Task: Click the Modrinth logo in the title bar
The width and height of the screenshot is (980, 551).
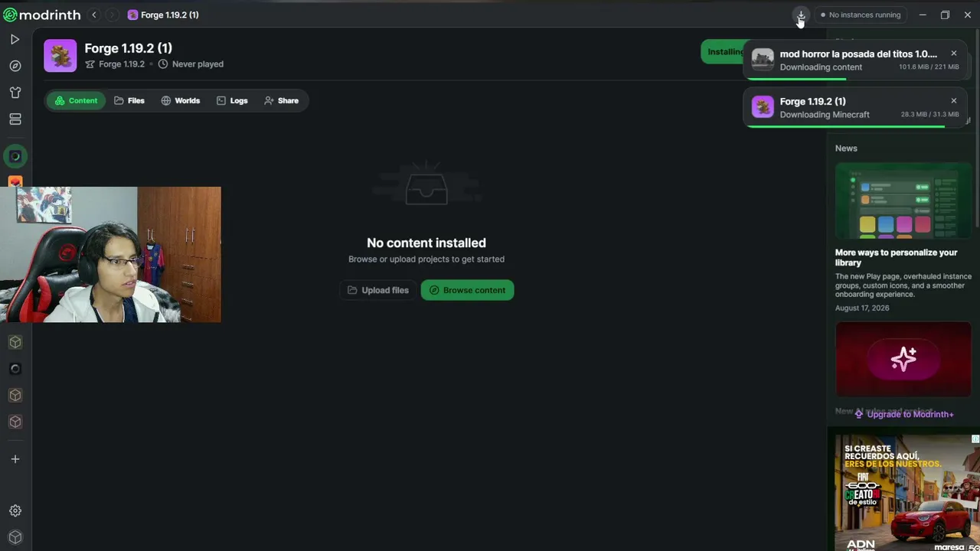Action: [x=42, y=15]
